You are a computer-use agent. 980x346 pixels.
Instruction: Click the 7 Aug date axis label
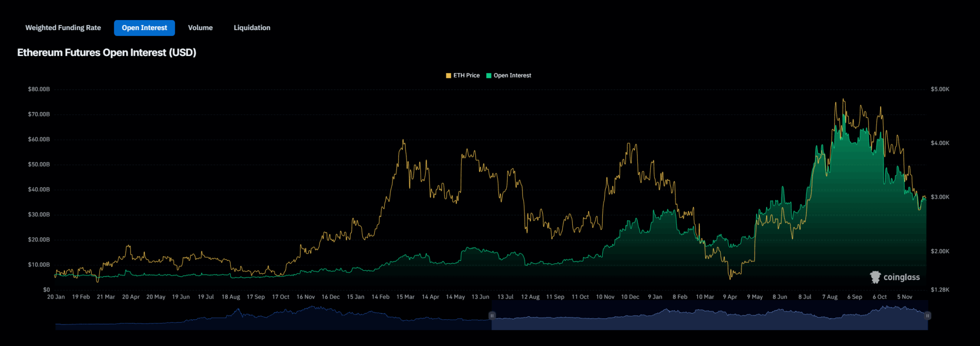[x=830, y=297]
